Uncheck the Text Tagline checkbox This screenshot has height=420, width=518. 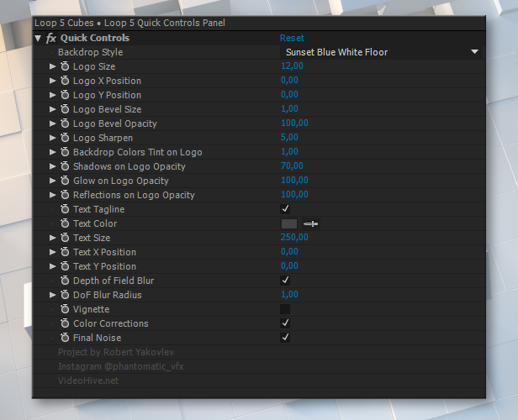coord(285,209)
